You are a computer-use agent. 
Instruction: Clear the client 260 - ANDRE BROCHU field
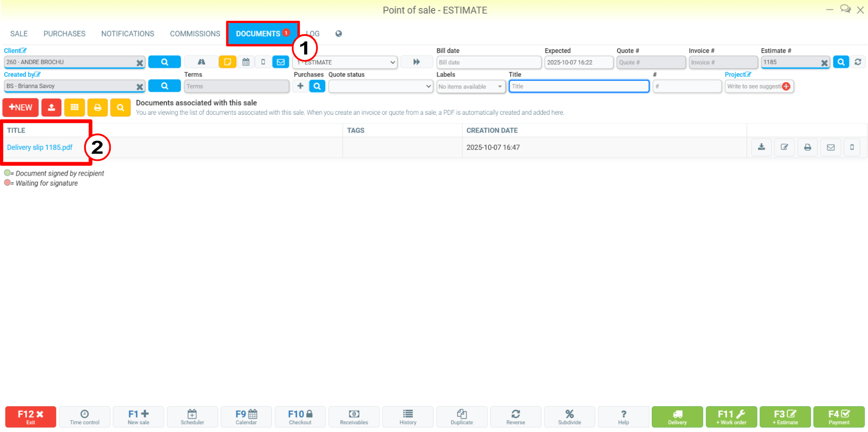click(x=140, y=62)
